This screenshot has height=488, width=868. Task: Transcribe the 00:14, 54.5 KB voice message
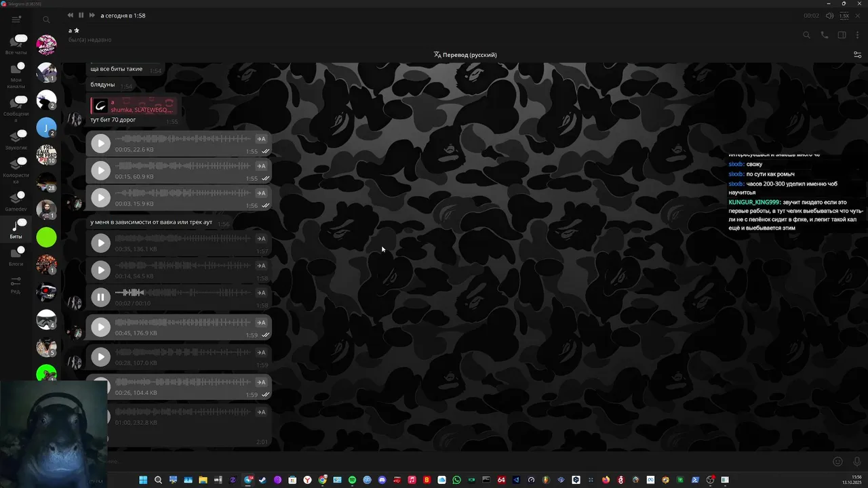point(261,266)
